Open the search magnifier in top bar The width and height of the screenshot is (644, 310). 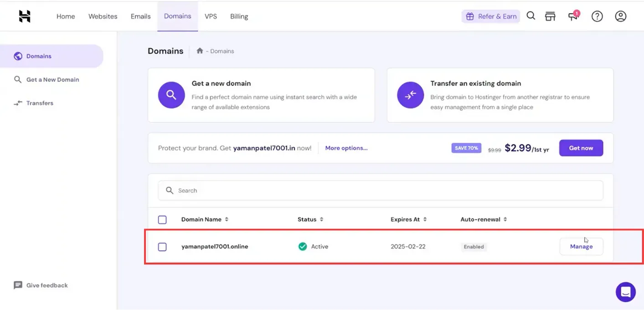point(531,16)
